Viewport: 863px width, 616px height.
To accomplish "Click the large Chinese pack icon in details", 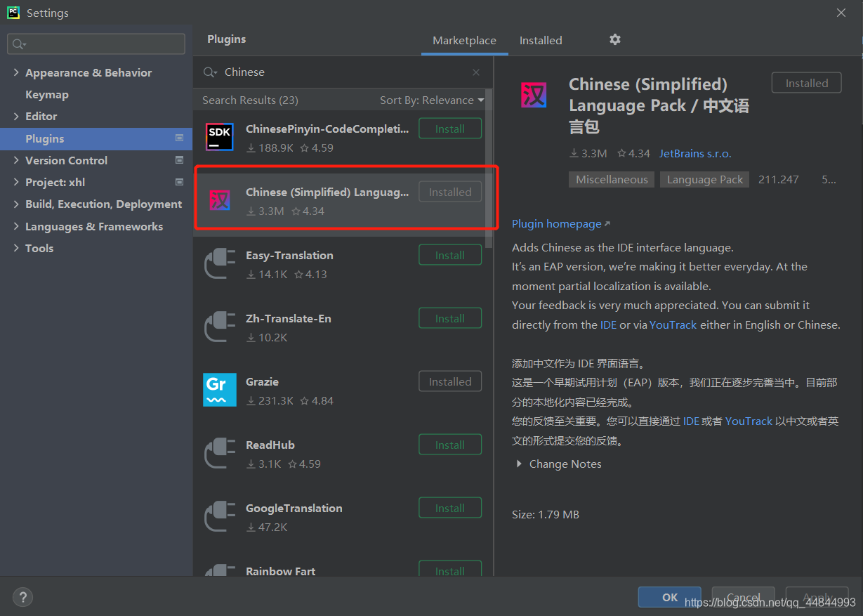I will (534, 95).
